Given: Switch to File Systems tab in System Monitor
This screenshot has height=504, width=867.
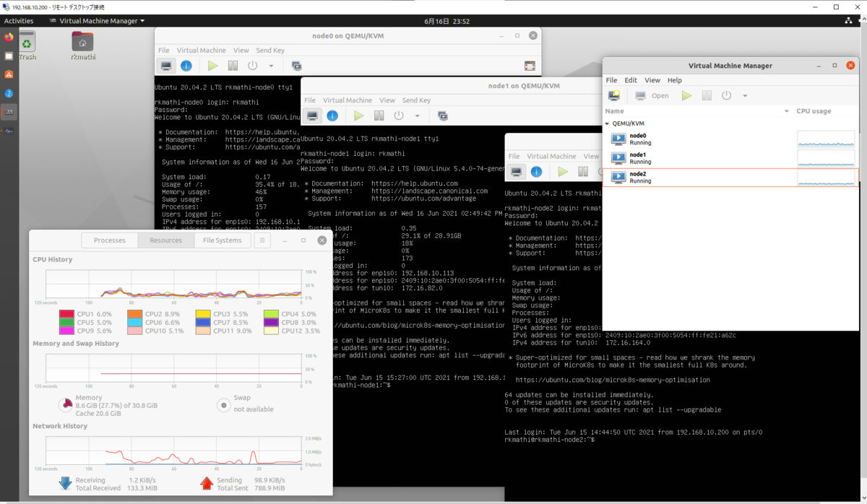Looking at the screenshot, I should click(x=223, y=240).
